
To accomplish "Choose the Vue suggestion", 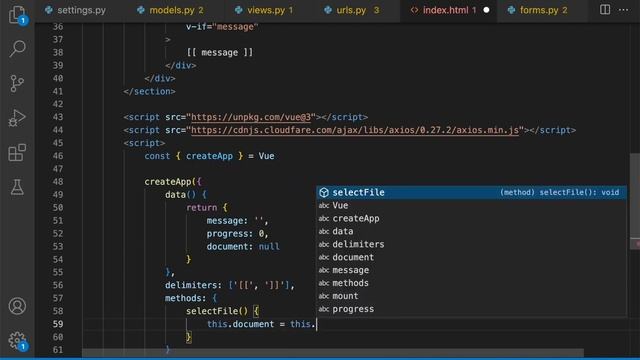I will (x=471, y=205).
